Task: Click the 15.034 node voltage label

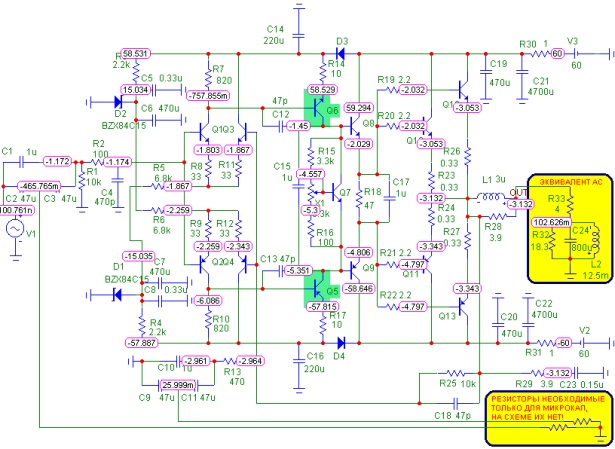Action: 135,90
